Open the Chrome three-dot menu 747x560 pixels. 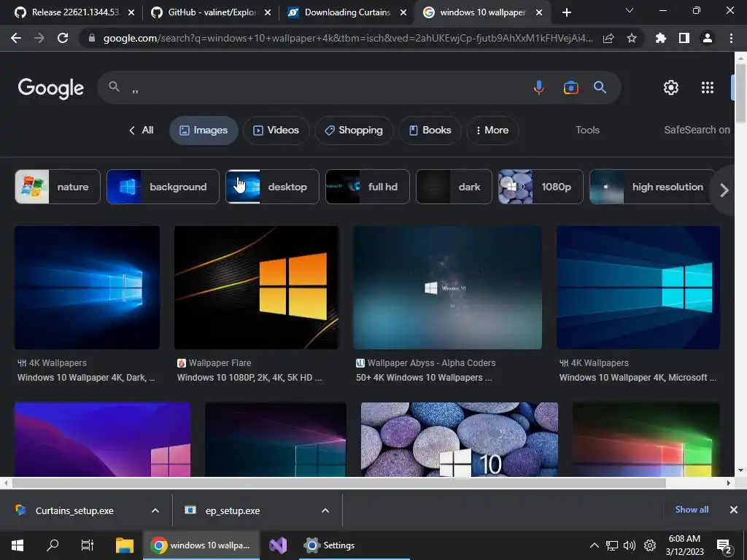coord(731,38)
